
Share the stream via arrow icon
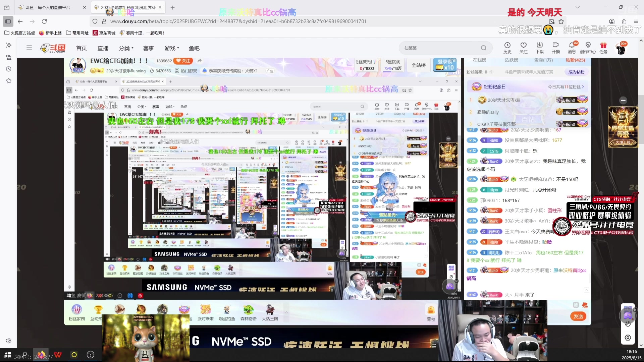click(x=200, y=61)
